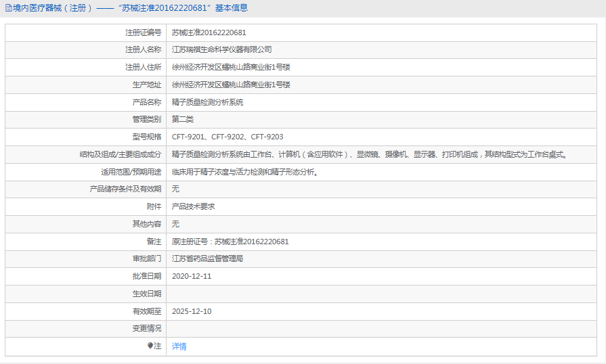Click the 产品储存条件及有效期 label
This screenshot has width=606, height=364.
point(125,189)
